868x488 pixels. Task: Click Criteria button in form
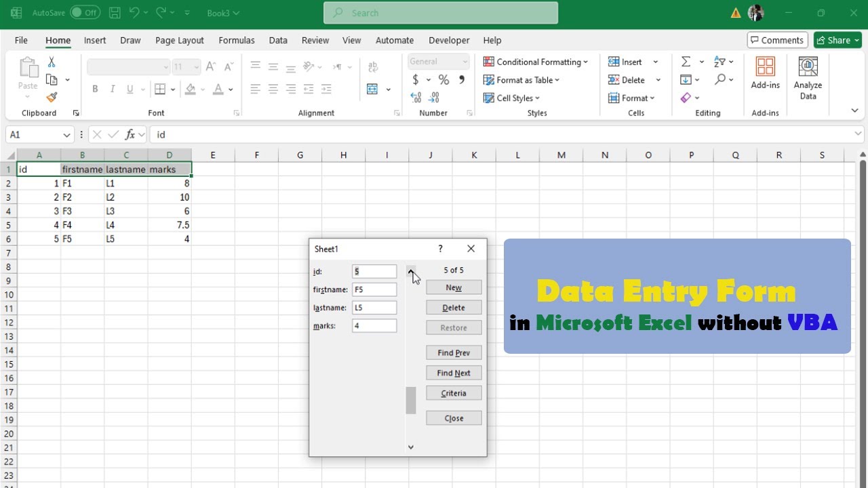454,393
